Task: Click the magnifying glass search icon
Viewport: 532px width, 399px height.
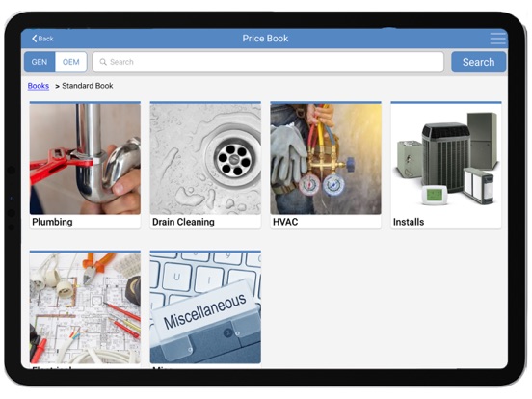Action: coord(103,62)
